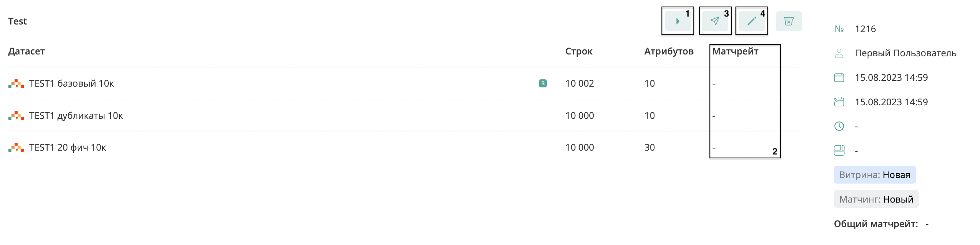This screenshot has width=980, height=245.
Task: Click the send paper-plane button
Action: [715, 21]
